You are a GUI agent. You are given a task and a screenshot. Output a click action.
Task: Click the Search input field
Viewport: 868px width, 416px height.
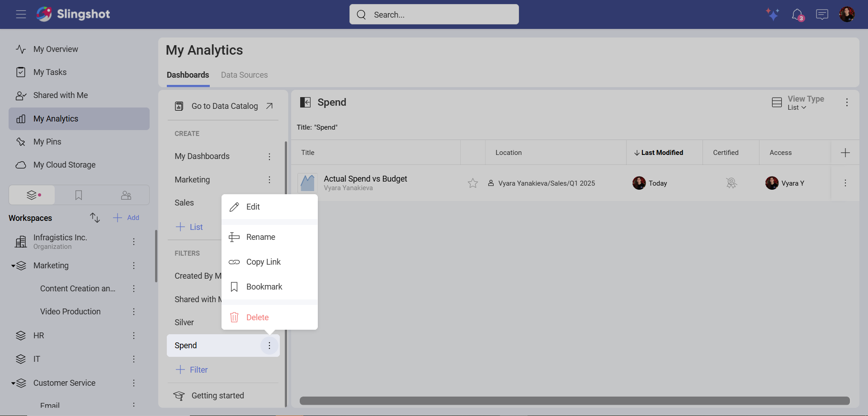(434, 14)
